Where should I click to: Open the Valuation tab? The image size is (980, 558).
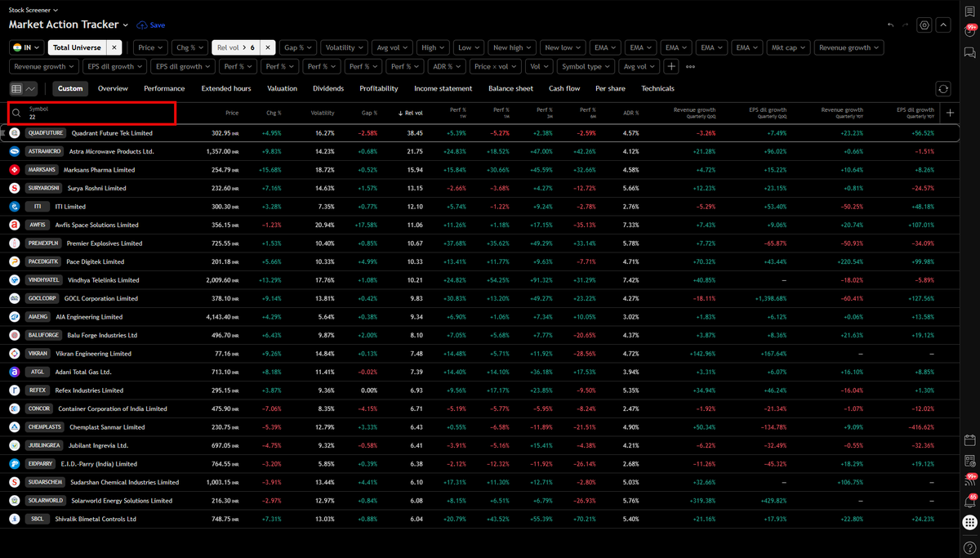click(282, 88)
